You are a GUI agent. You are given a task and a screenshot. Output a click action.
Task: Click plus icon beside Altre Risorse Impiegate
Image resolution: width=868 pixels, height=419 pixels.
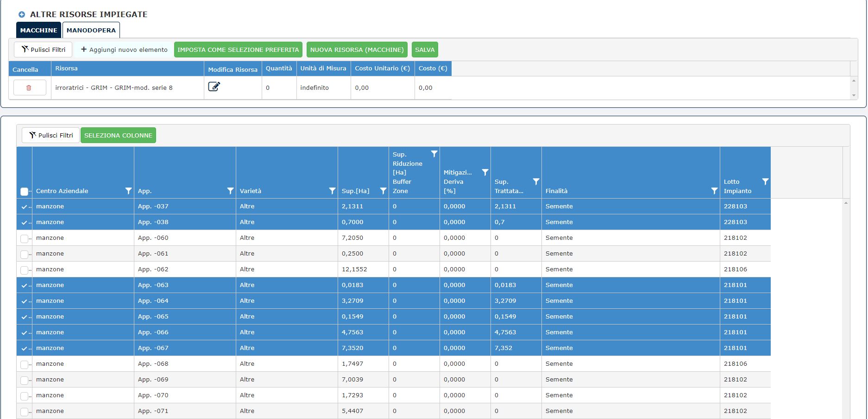pos(22,14)
